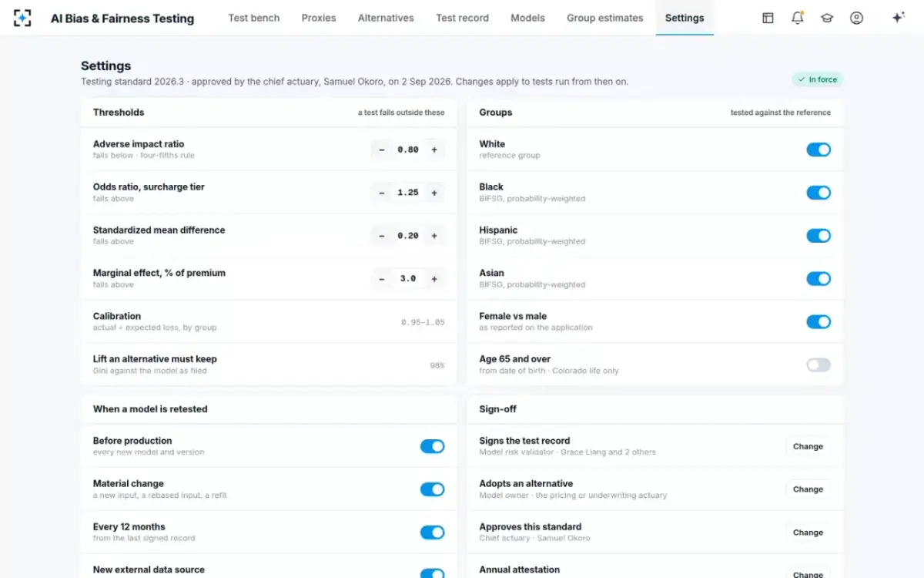Viewport: 924px width, 578px height.
Task: Decrease Adverse impact ratio threshold
Action: pyautogui.click(x=382, y=150)
